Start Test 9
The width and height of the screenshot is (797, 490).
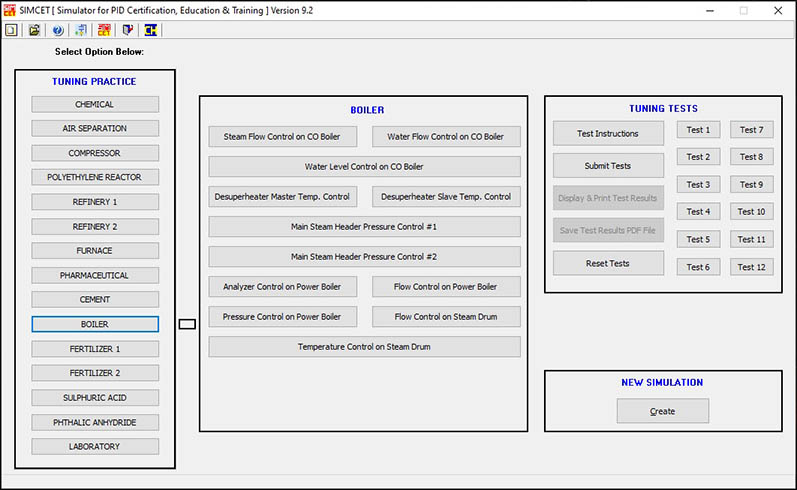click(x=752, y=185)
